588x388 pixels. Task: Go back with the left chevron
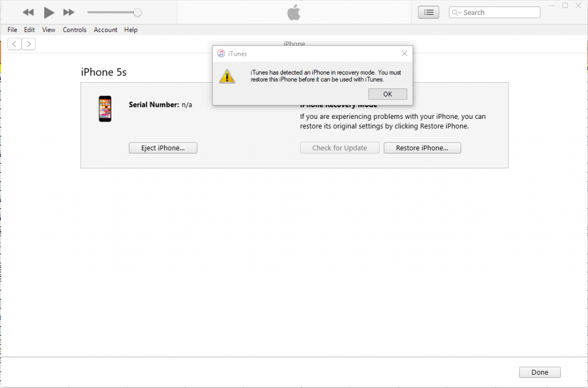click(14, 44)
